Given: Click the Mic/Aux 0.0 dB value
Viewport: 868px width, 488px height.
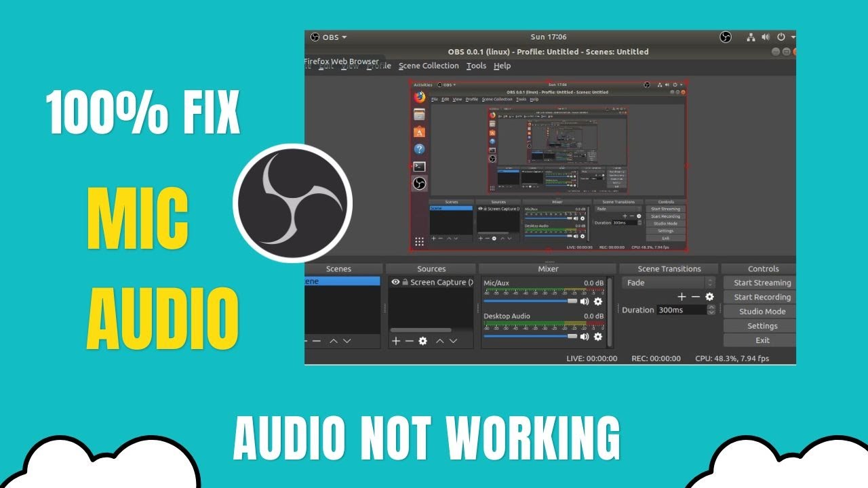Looking at the screenshot, I should pos(593,283).
